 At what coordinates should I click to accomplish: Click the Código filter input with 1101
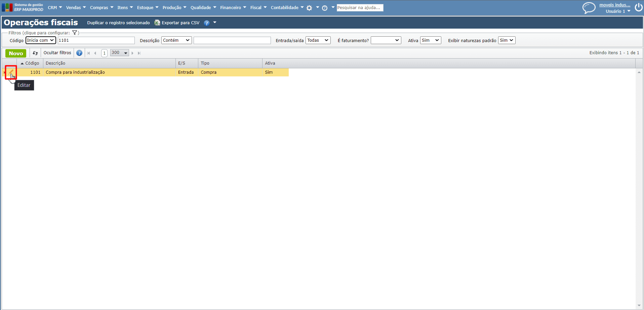pos(96,40)
